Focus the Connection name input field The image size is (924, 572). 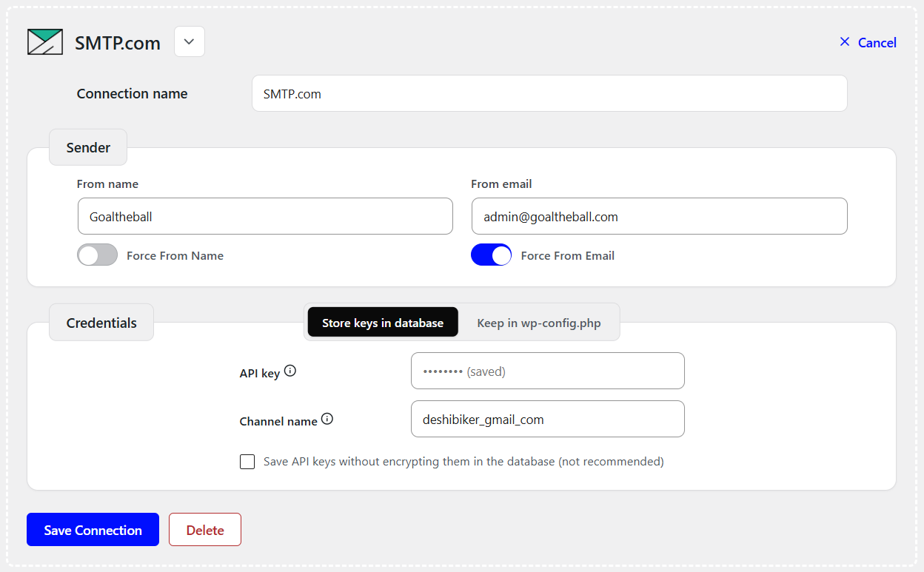549,93
